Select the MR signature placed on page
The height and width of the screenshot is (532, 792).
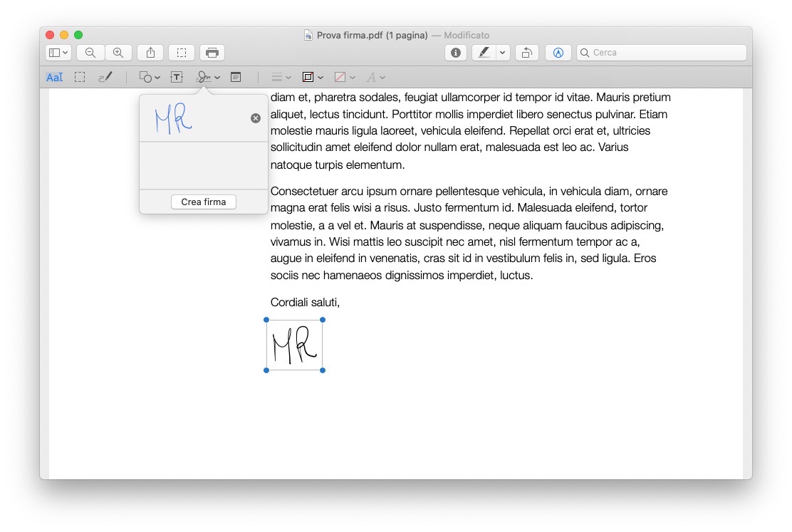click(294, 345)
